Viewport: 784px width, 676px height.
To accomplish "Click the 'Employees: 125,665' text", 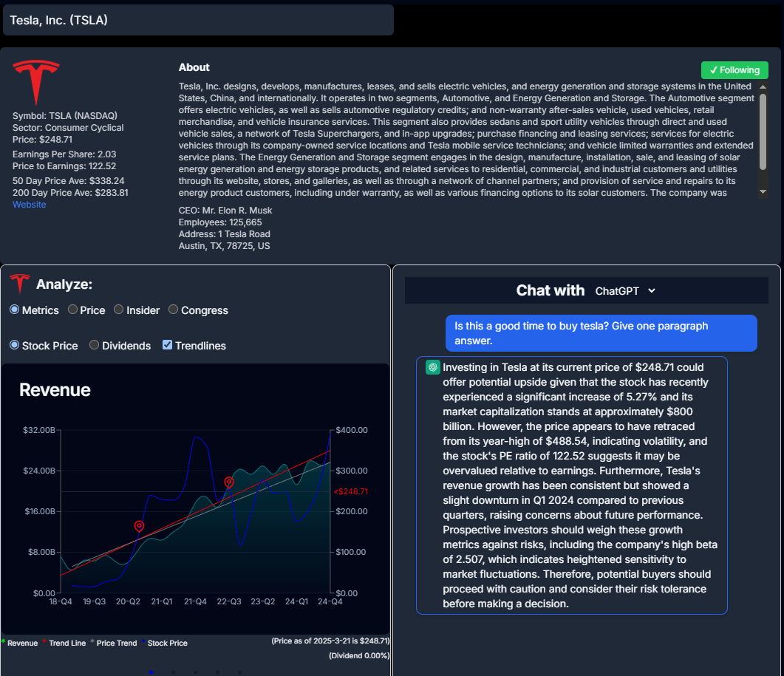I will coord(220,222).
